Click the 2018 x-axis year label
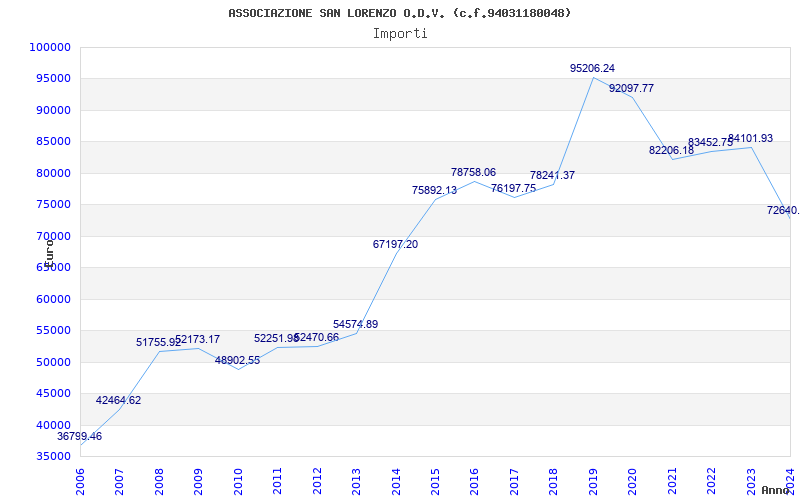 (554, 480)
